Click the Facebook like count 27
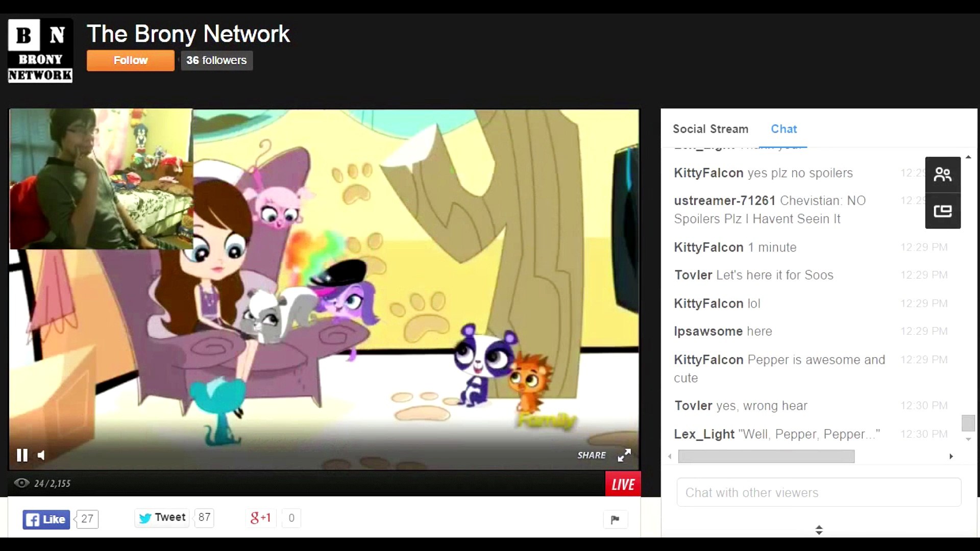Viewport: 980px width, 551px height. [87, 519]
